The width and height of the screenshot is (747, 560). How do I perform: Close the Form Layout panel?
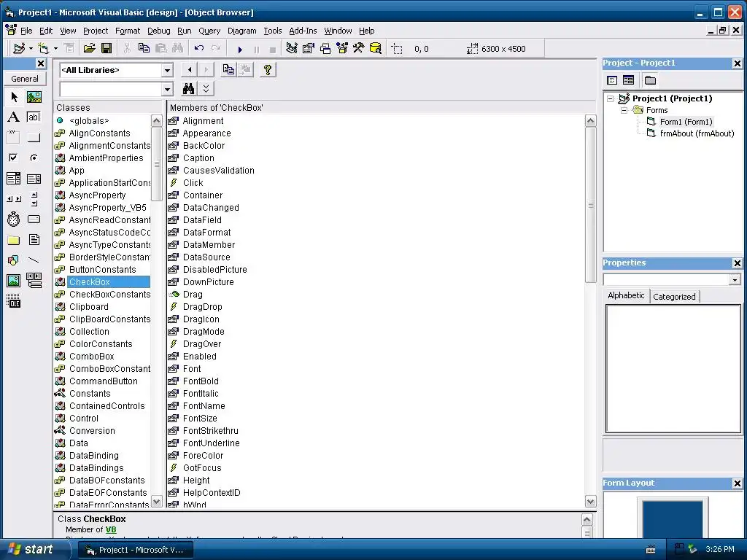click(x=737, y=483)
